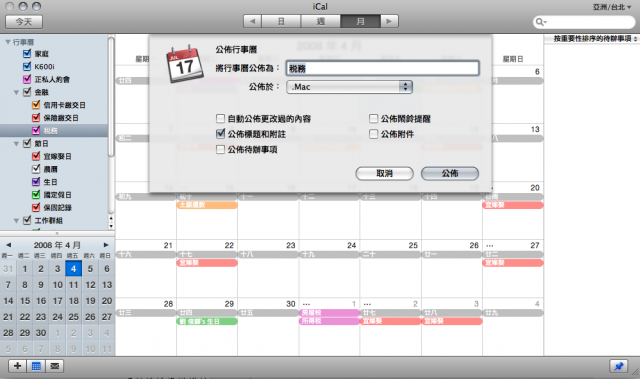This screenshot has width=640, height=379.
Task: Select day 4 in the mini calendar
Action: 73,268
